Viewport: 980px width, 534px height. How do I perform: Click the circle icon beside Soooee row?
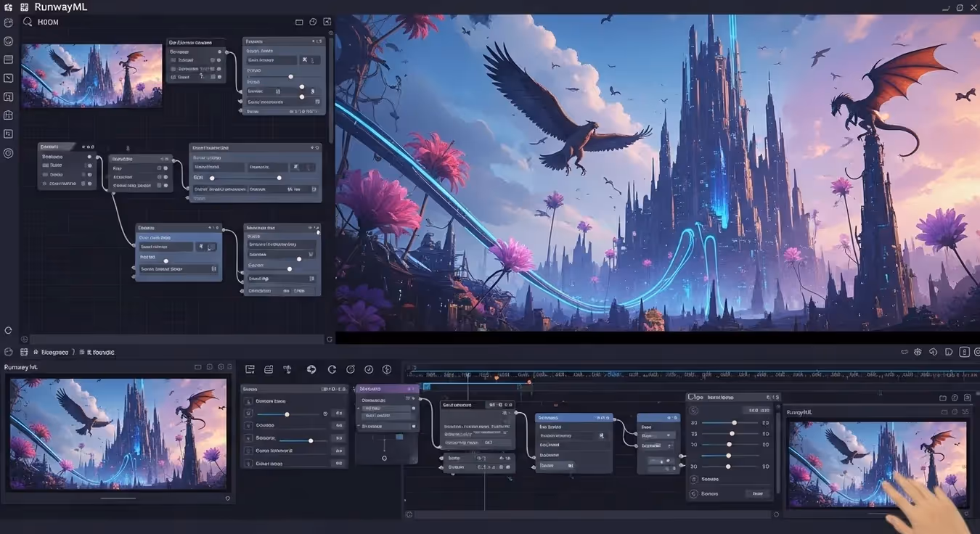[x=693, y=479]
